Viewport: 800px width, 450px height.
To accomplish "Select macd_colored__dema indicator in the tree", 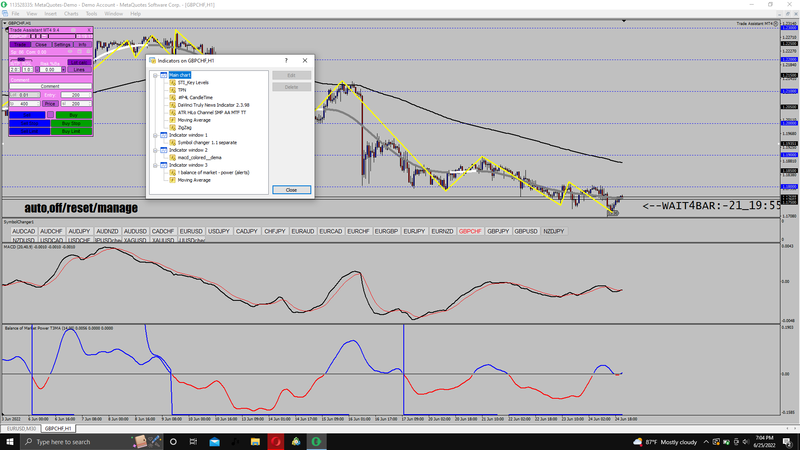I will click(x=198, y=157).
